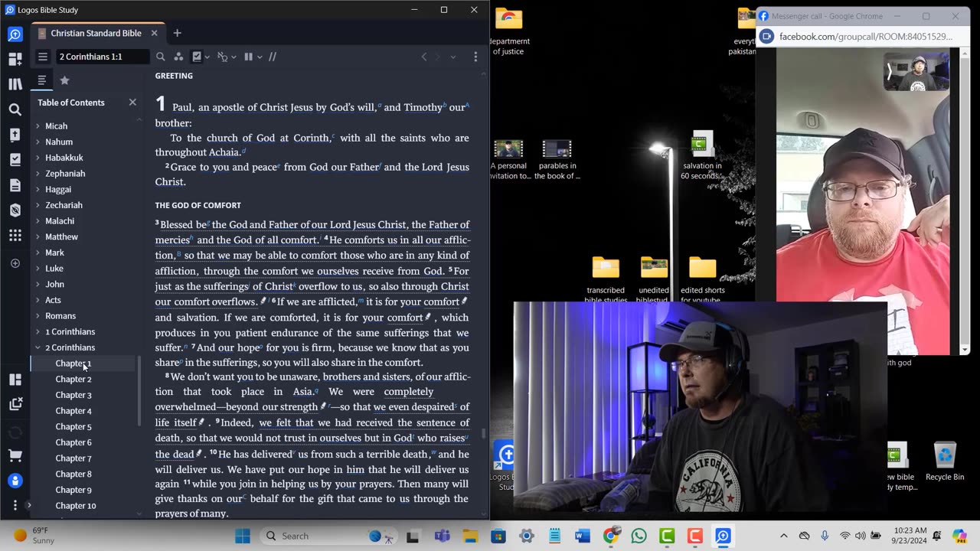Click the Table of Contents scrollbar thumb
Screen dimensions: 980x551
tap(139, 390)
